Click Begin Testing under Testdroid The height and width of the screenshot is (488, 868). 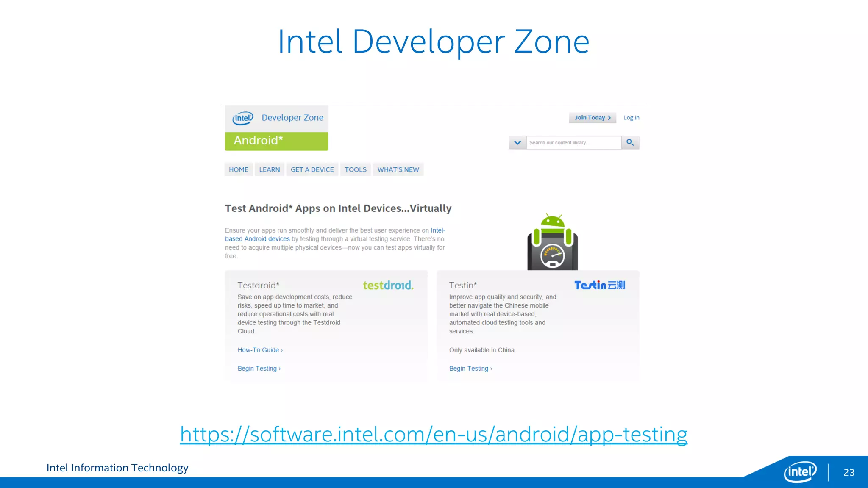click(x=259, y=369)
